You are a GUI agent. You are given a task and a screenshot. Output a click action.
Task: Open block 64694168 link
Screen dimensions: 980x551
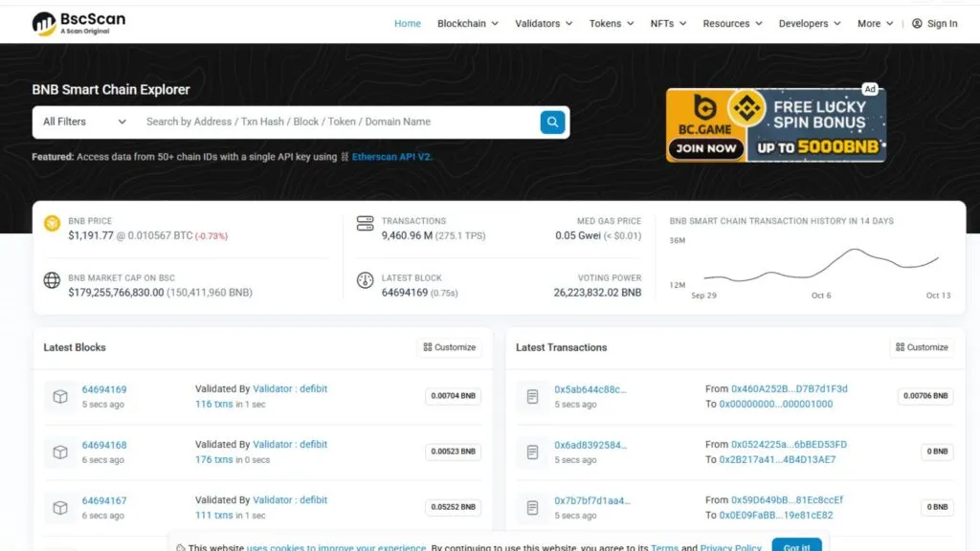104,445
